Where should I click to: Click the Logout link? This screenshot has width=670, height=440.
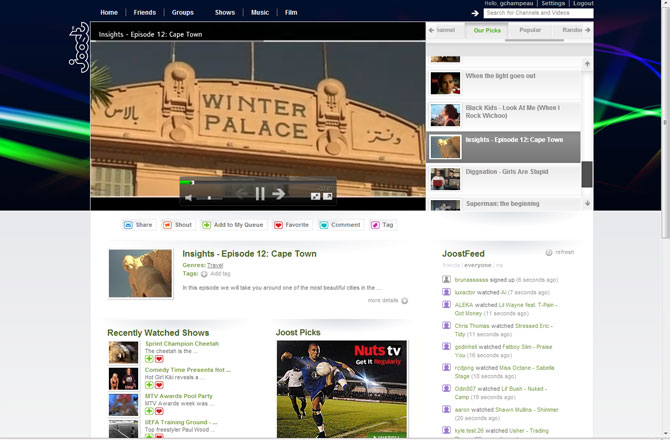coord(583,3)
